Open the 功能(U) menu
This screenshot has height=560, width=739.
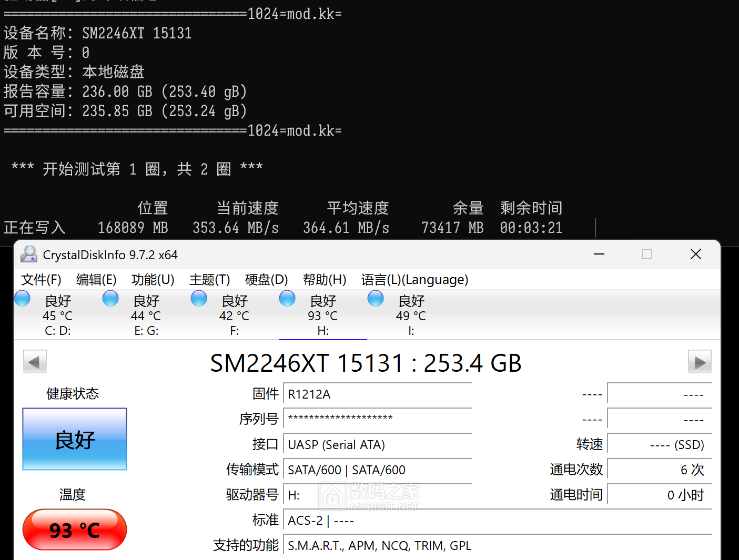point(153,280)
